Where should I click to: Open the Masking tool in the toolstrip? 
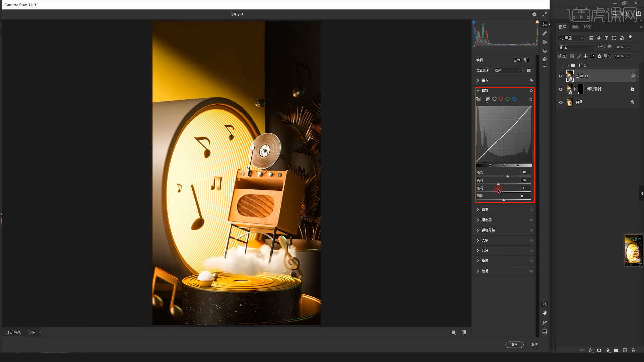coord(545,42)
